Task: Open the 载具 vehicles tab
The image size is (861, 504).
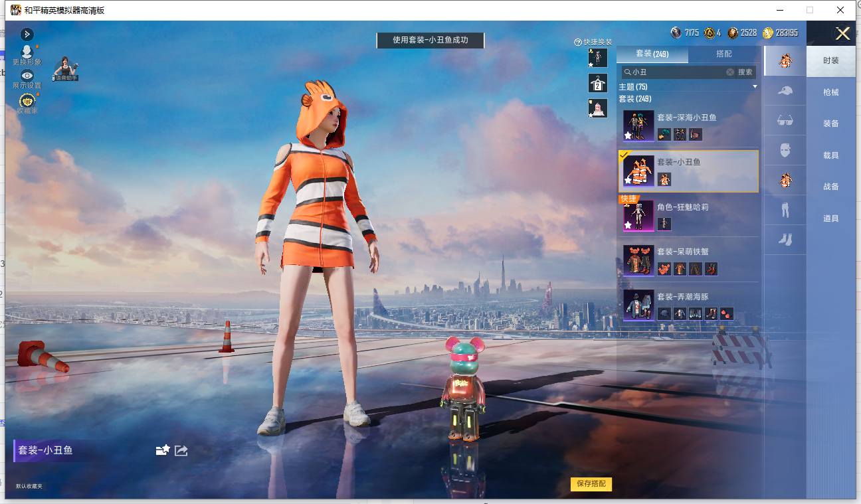Action: click(831, 155)
